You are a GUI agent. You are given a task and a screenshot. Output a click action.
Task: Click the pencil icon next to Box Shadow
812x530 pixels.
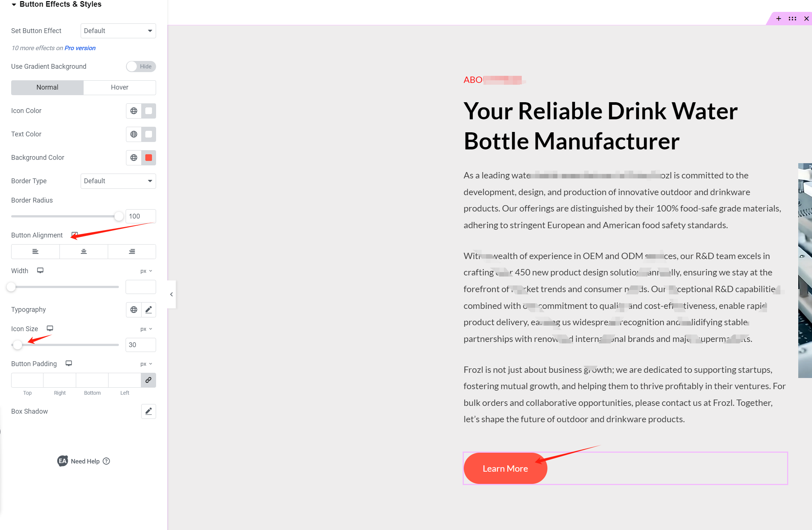(149, 411)
